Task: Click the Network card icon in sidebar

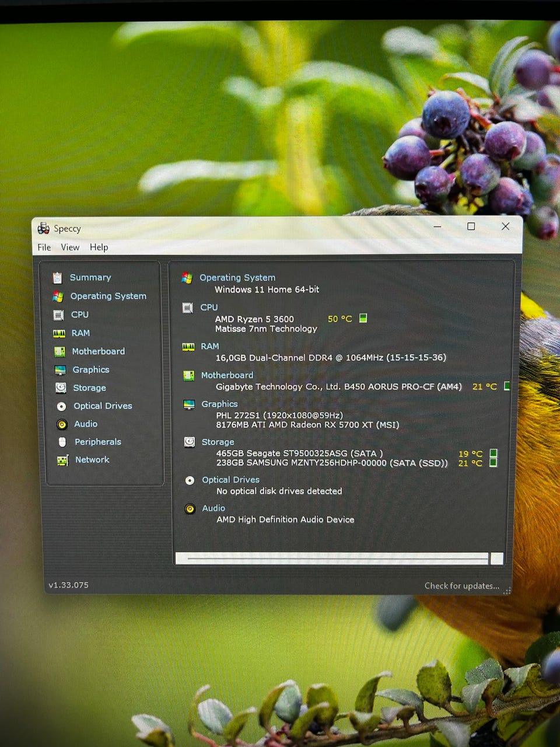Action: [x=62, y=460]
